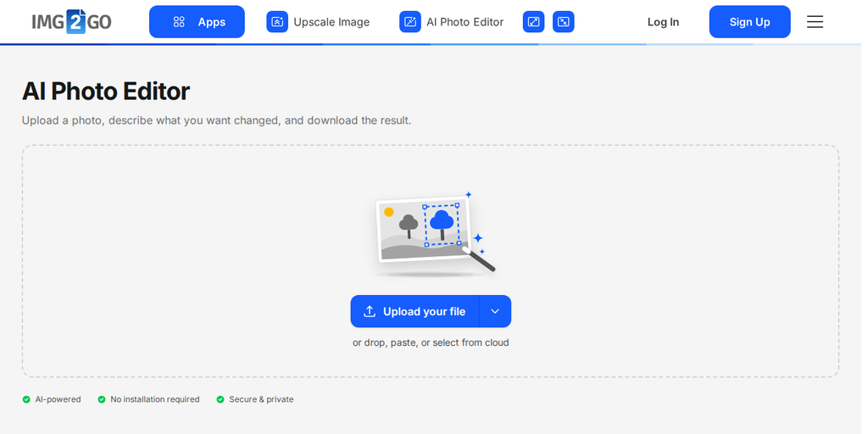Open the Log In link
The image size is (868, 434).
pyautogui.click(x=663, y=22)
